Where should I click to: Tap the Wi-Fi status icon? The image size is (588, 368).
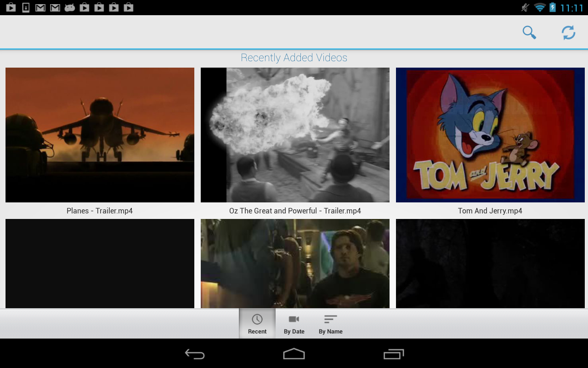[x=540, y=7]
